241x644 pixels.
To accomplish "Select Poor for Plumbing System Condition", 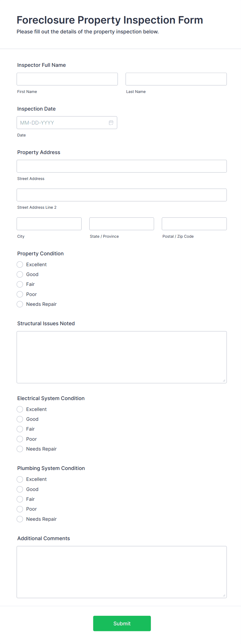I will pos(20,509).
